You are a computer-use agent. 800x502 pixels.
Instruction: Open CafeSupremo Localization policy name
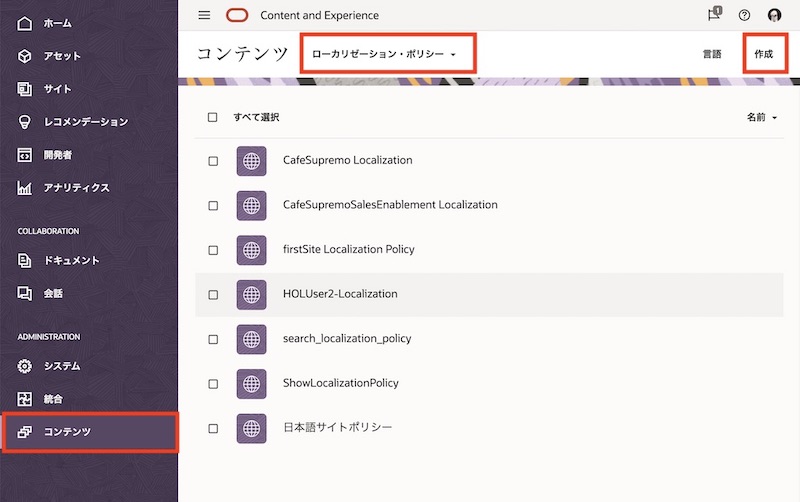(x=347, y=160)
